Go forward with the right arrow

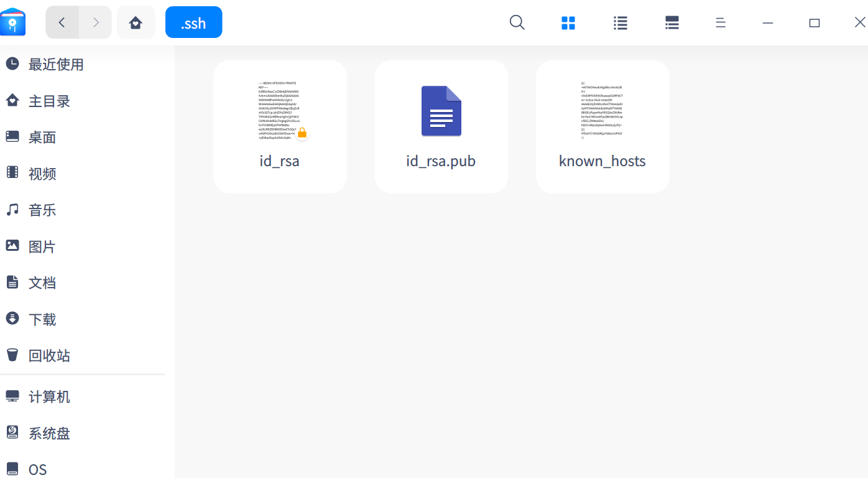[96, 22]
